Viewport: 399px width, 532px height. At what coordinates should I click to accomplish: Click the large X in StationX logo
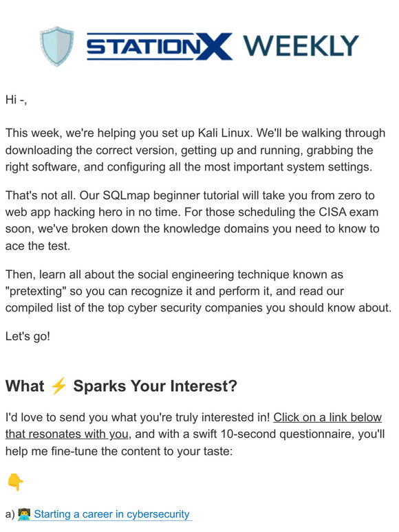click(214, 47)
